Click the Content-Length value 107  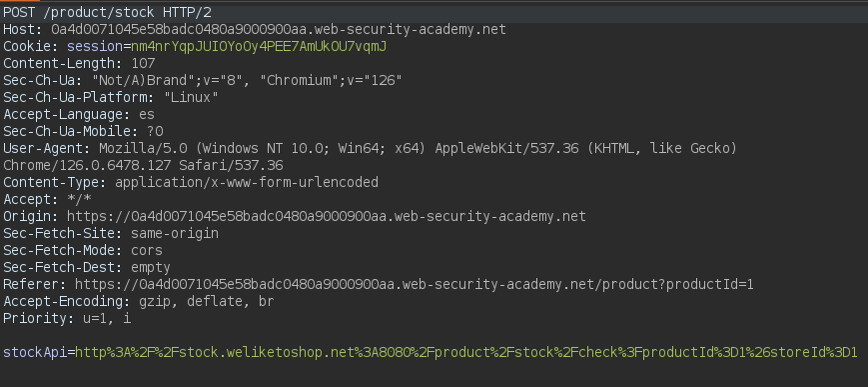(143, 63)
